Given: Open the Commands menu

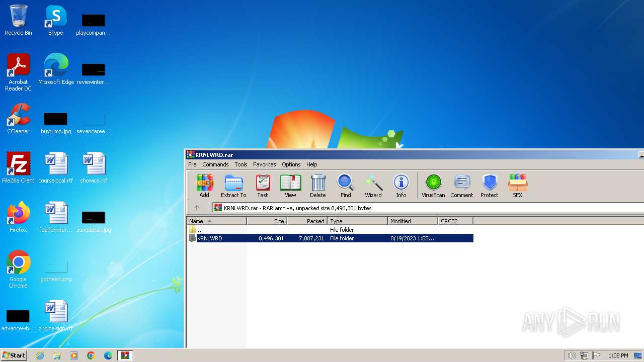Looking at the screenshot, I should (x=215, y=164).
